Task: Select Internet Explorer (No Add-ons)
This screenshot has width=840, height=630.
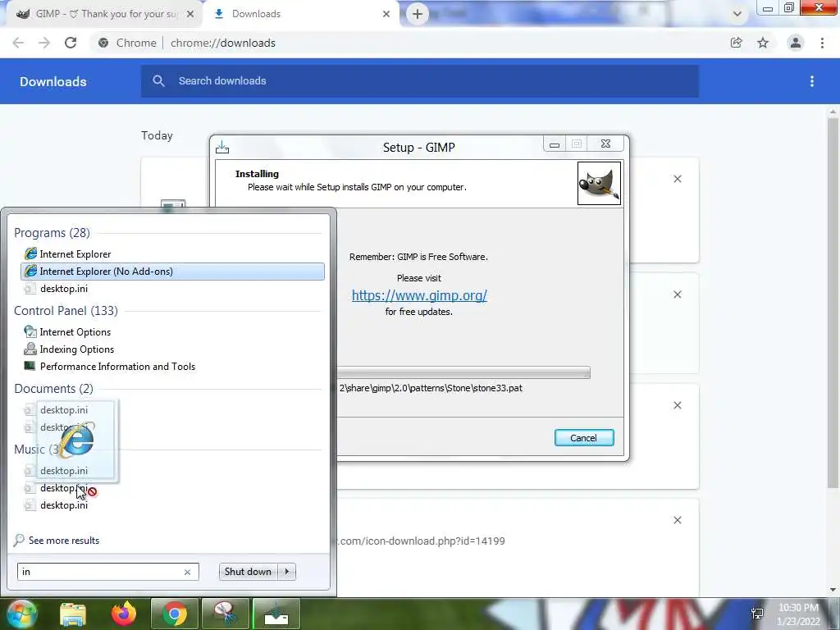Action: [x=172, y=271]
